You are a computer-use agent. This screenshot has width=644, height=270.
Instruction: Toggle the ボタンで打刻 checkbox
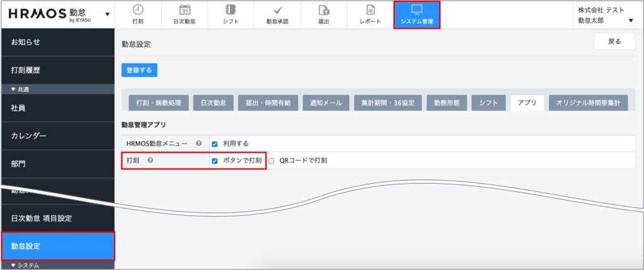(x=214, y=160)
